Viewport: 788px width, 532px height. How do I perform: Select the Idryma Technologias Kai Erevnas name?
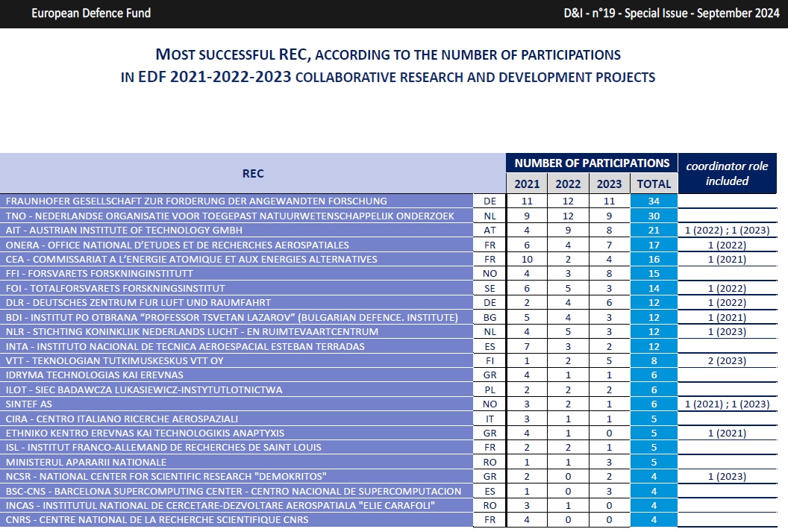click(95, 375)
